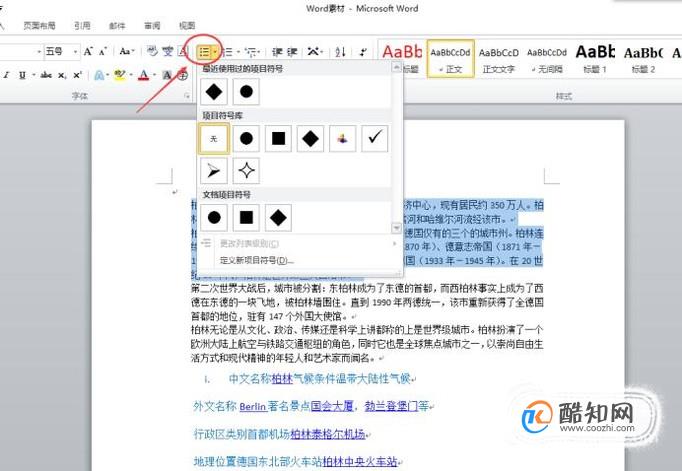Open the font size 五号 dropdown arrow
This screenshot has width=682, height=471.
tap(75, 52)
